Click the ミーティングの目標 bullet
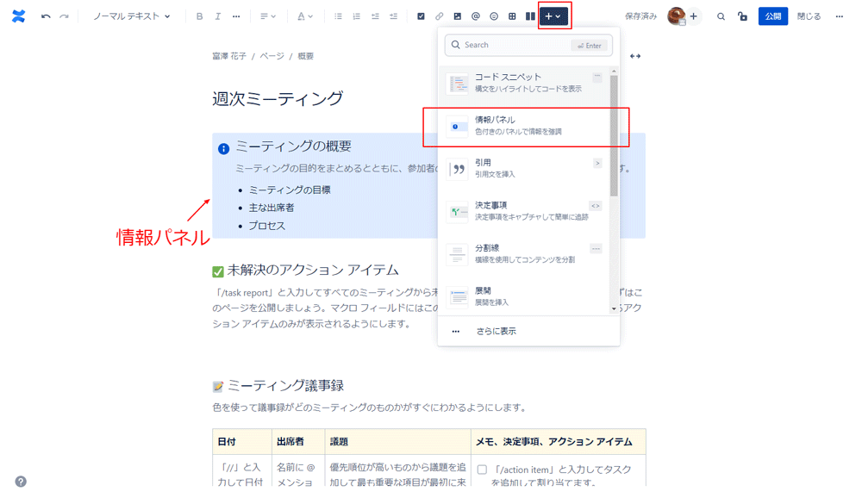Screen dimensions: 862x504 point(290,190)
